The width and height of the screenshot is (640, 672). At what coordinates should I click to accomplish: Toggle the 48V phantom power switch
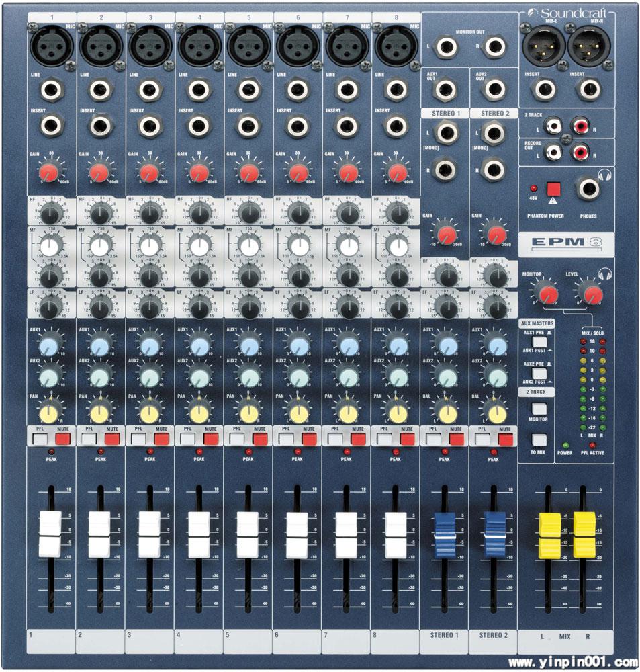(x=553, y=189)
